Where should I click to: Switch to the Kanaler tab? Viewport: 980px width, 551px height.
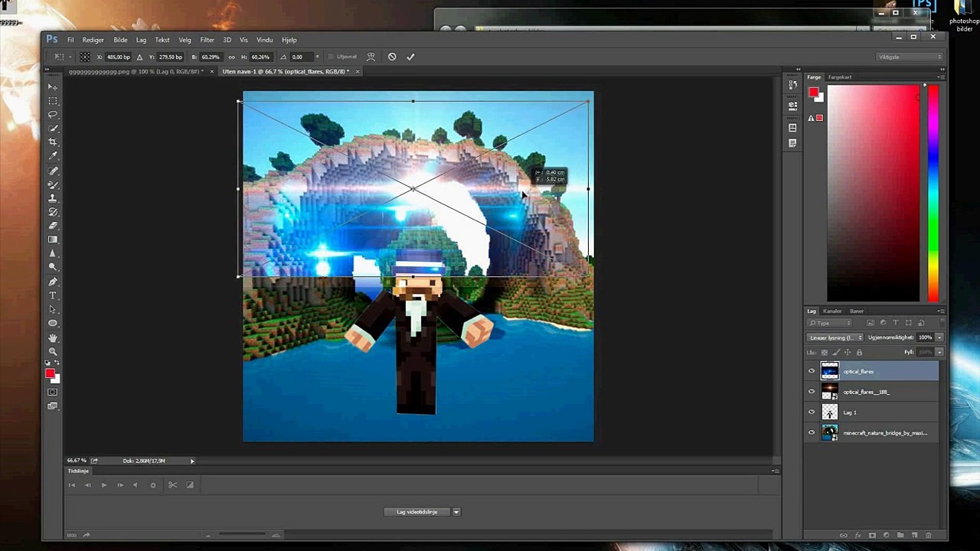tap(832, 311)
